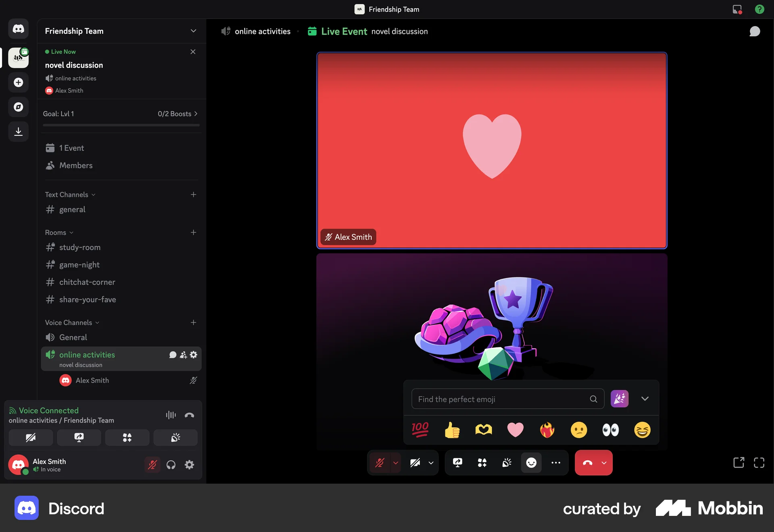Viewport: 774px width, 532px height.
Task: Enter fullscreen for the live event
Action: (759, 462)
